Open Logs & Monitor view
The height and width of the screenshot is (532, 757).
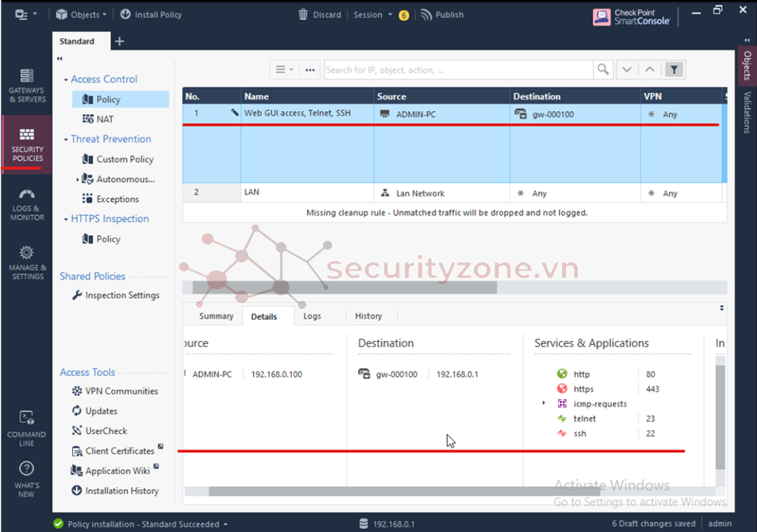click(x=27, y=205)
